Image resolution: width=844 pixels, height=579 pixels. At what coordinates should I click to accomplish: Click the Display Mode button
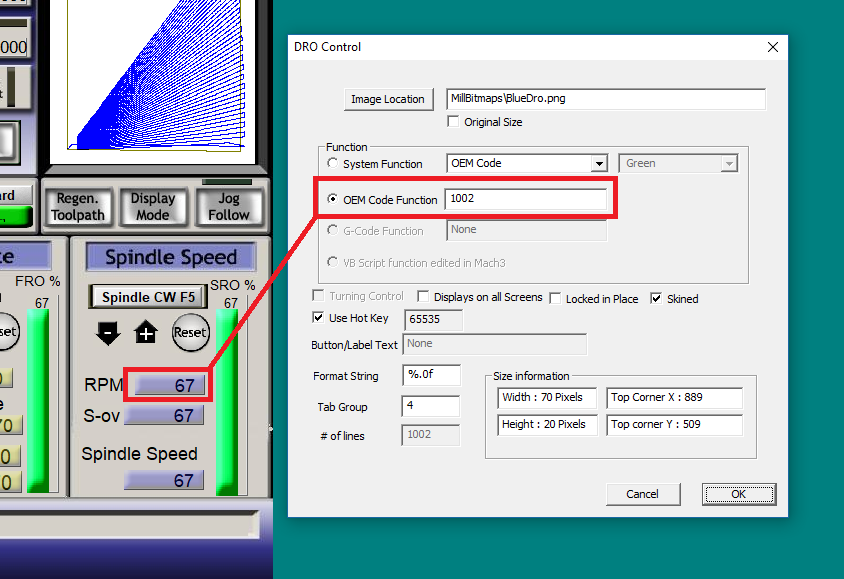point(153,207)
